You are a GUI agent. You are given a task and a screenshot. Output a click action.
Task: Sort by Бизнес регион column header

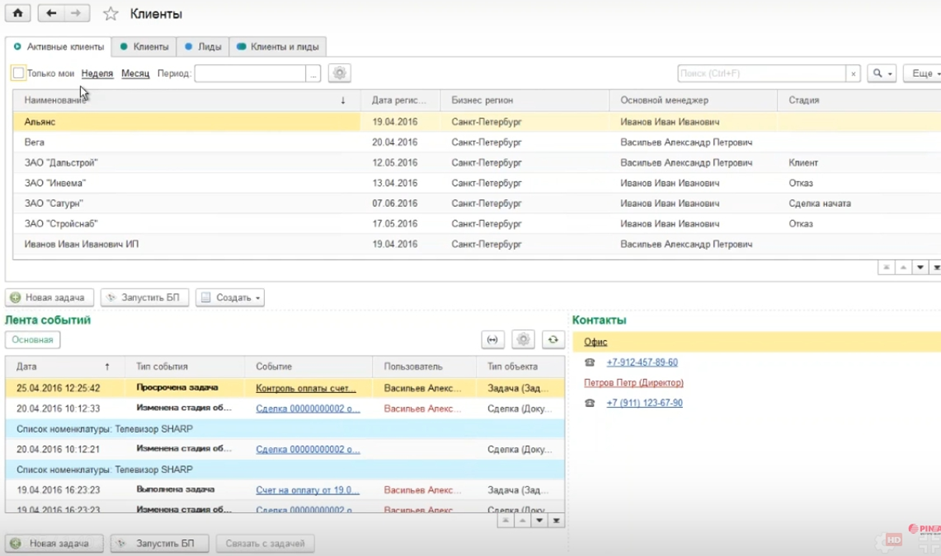tap(525, 100)
